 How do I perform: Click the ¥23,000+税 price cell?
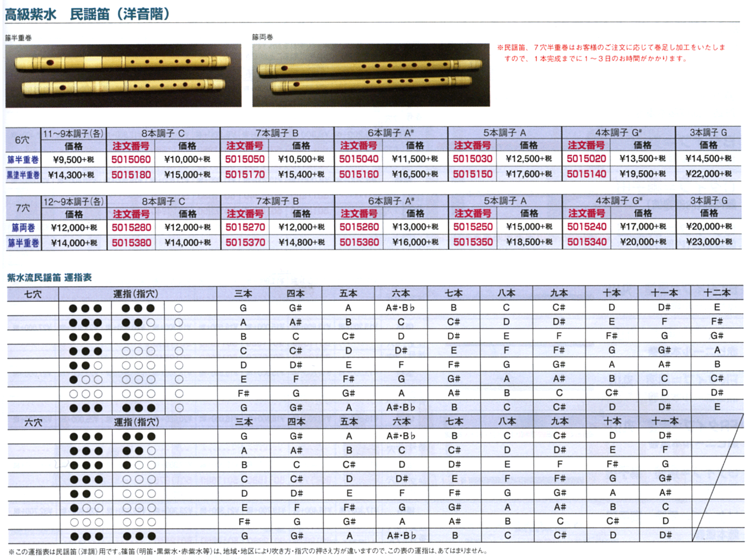pyautogui.click(x=709, y=241)
